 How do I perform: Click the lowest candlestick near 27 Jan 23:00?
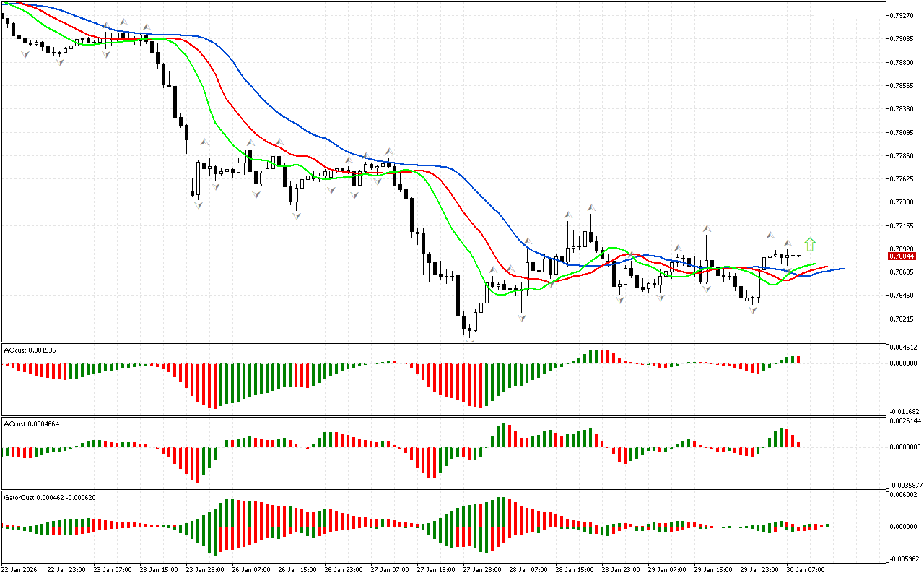(x=469, y=330)
